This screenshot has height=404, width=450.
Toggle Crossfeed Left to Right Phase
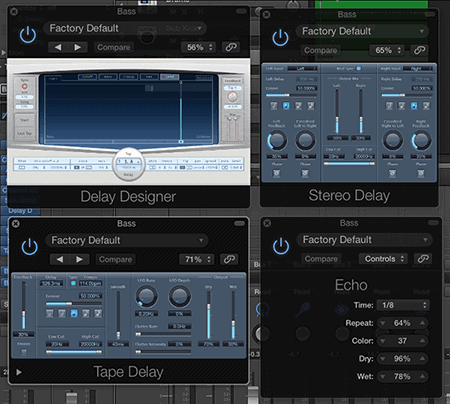tap(305, 173)
